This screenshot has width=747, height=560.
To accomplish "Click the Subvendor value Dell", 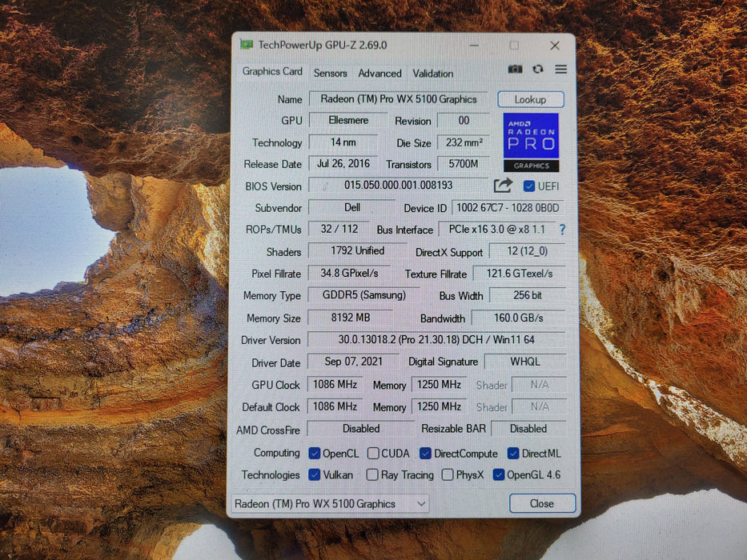I will click(352, 208).
